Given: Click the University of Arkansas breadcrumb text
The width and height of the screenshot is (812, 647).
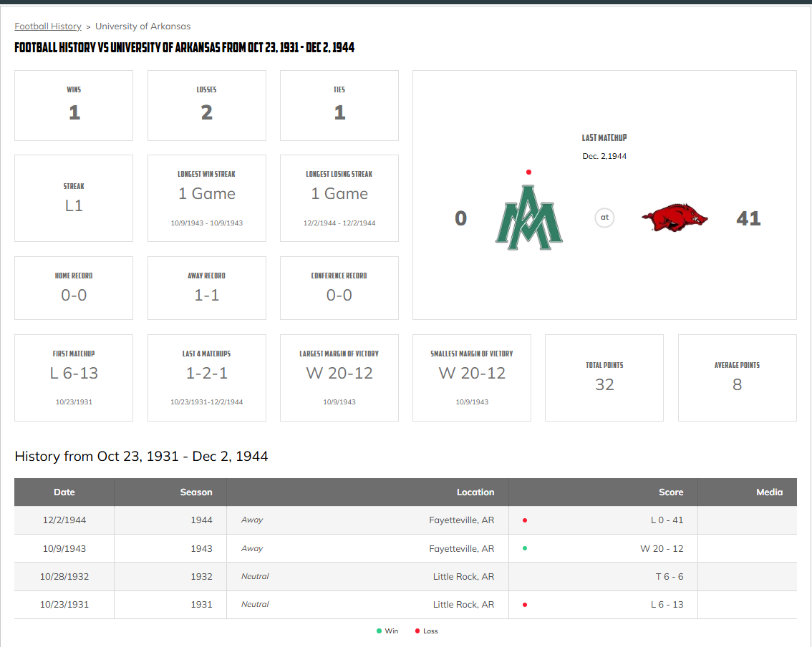Looking at the screenshot, I should [x=143, y=26].
